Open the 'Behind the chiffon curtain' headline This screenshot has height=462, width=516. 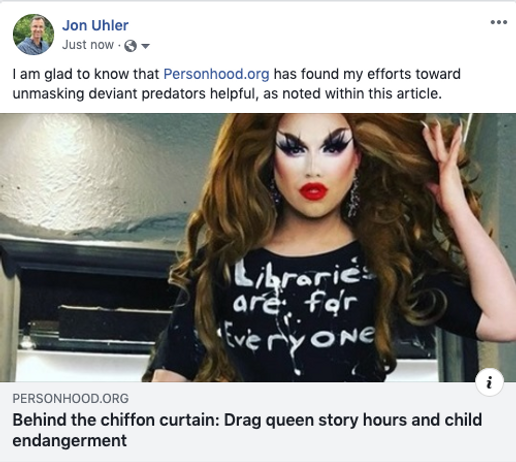[247, 430]
